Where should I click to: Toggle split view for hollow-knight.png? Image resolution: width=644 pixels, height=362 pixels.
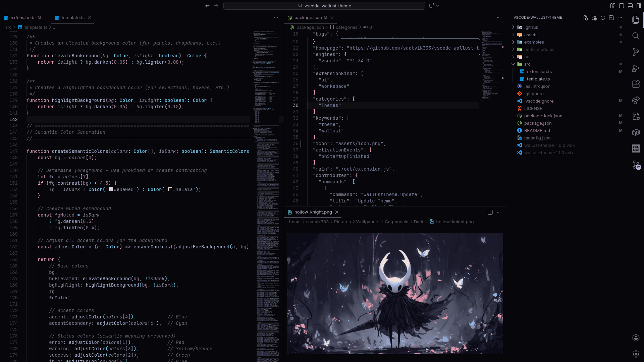490,212
